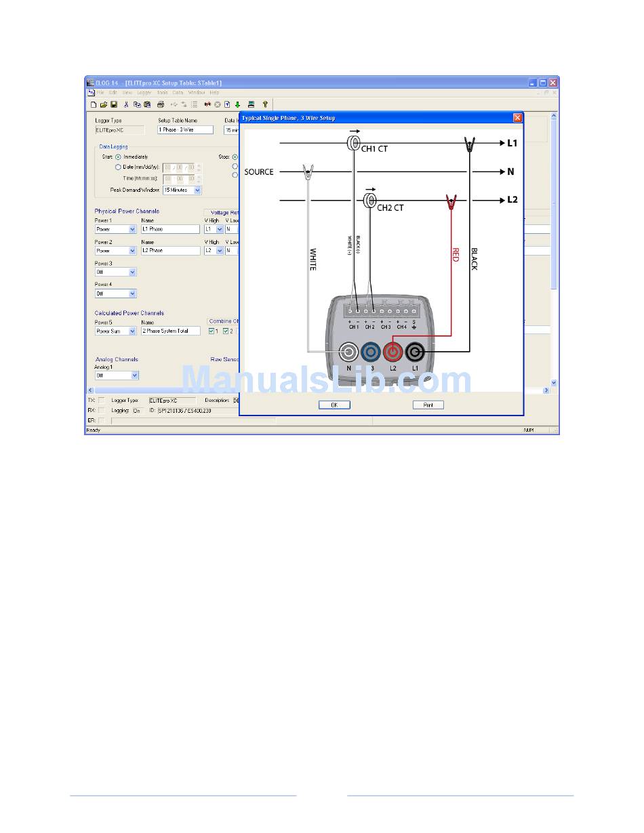Open the File menu
The height and width of the screenshot is (833, 644).
pos(100,92)
